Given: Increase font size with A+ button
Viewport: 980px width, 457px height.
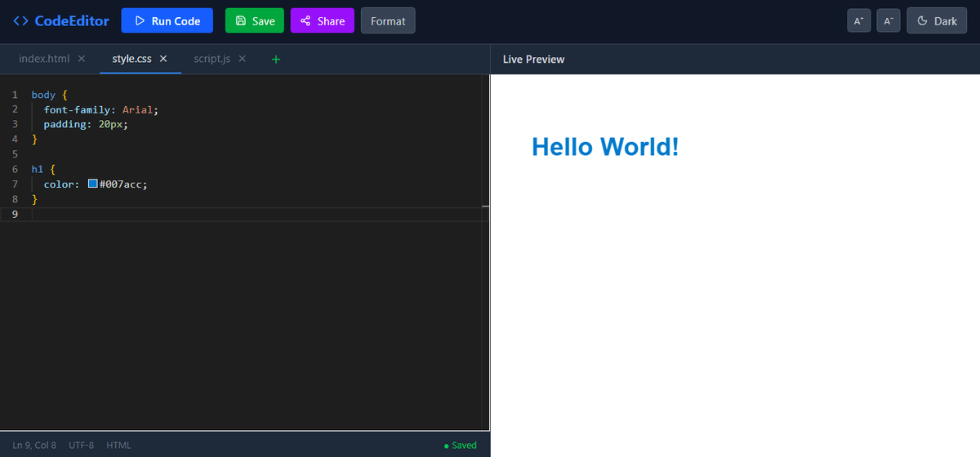Looking at the screenshot, I should coord(858,21).
